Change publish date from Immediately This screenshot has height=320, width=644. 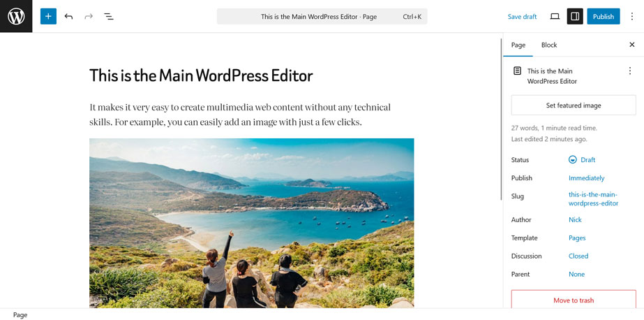coord(586,178)
